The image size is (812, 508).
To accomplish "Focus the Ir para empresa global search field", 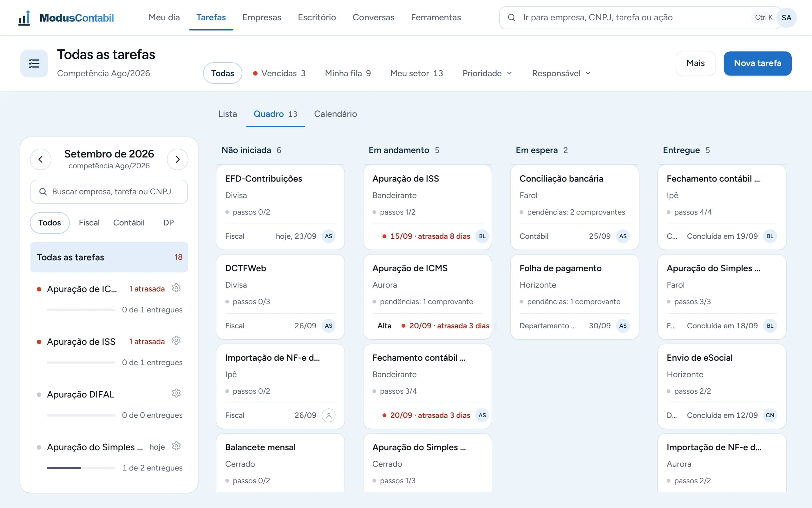I will pos(640,17).
